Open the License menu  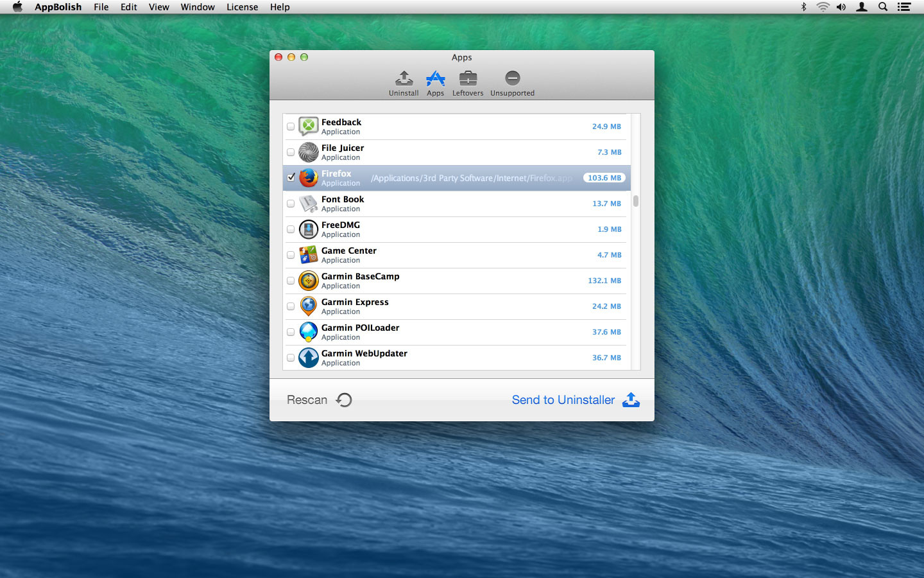point(242,7)
